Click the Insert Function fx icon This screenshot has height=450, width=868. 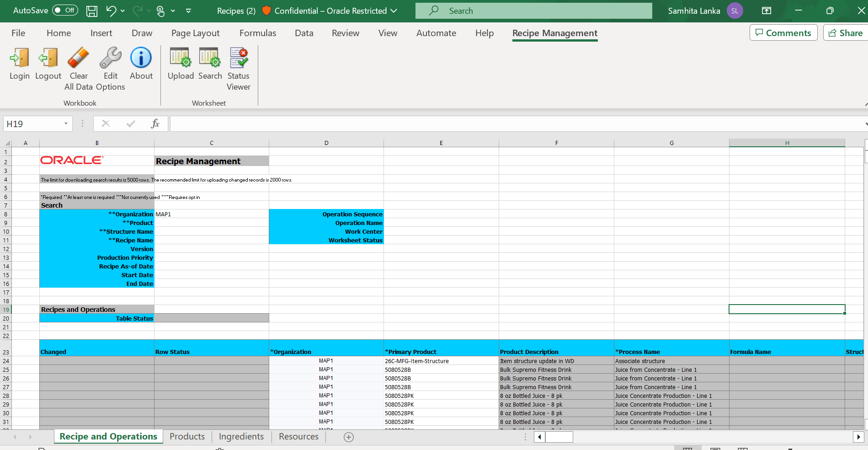coord(155,123)
